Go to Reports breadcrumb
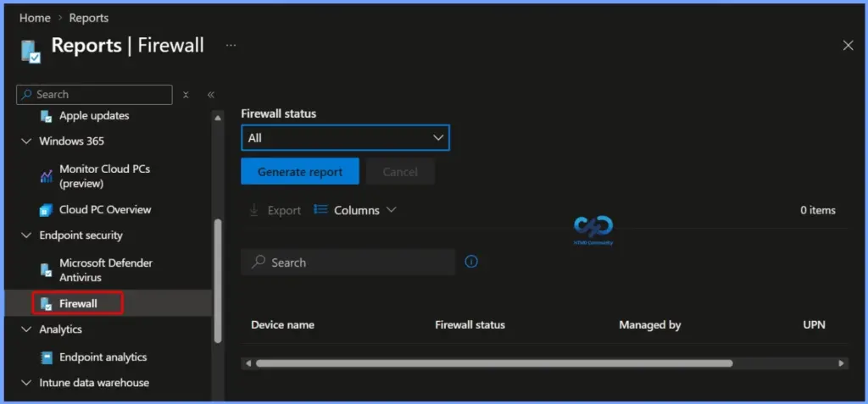 point(88,18)
